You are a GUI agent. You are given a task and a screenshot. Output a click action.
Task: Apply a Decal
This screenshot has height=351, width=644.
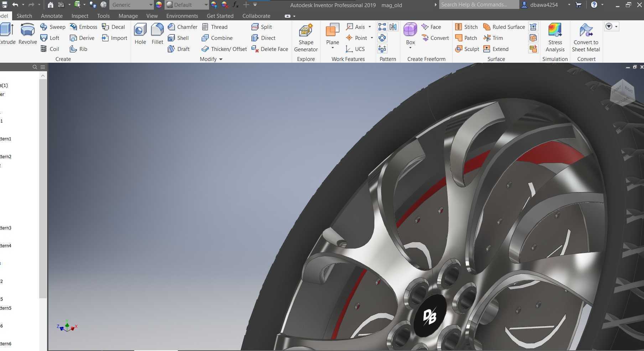pos(113,27)
